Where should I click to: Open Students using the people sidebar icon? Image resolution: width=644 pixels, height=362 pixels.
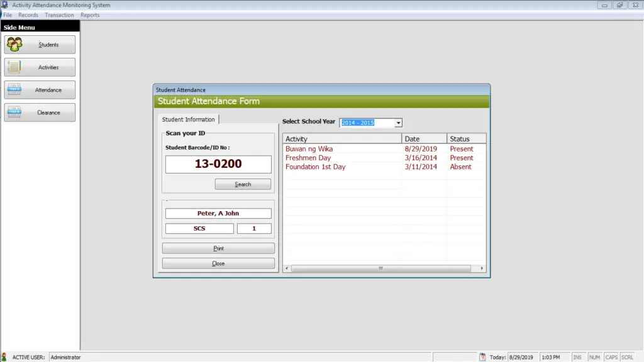(14, 45)
